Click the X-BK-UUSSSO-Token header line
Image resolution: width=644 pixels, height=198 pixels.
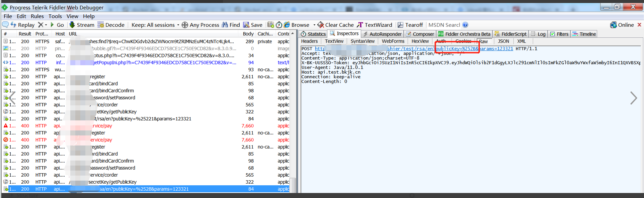pyautogui.click(x=471, y=63)
